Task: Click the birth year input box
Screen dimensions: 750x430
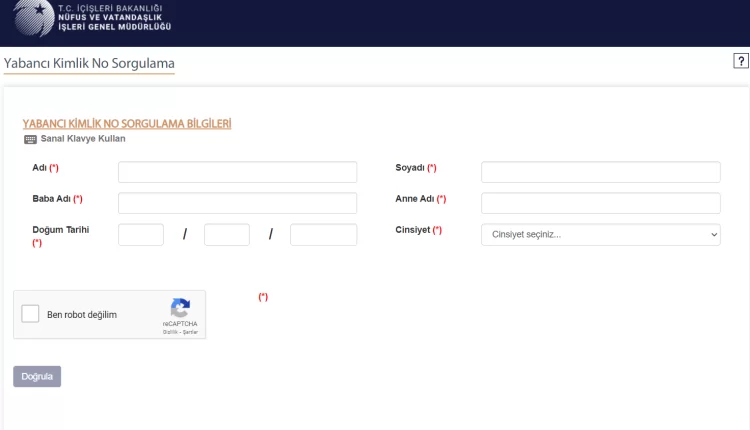Action: [323, 234]
